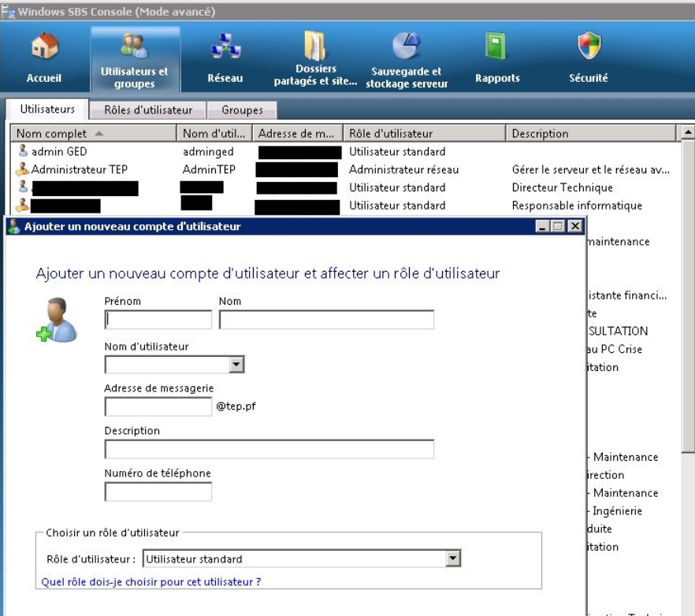Click the SULTATION description entry
The image size is (695, 616).
point(618,331)
